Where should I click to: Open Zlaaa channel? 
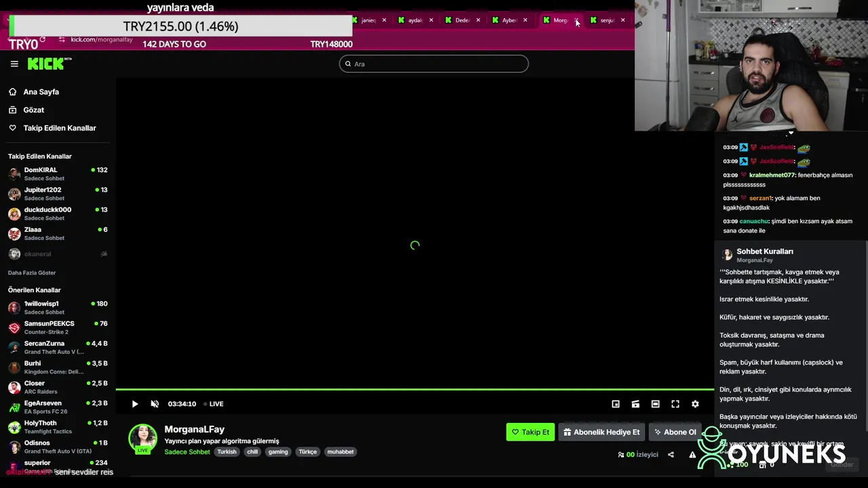[58, 233]
